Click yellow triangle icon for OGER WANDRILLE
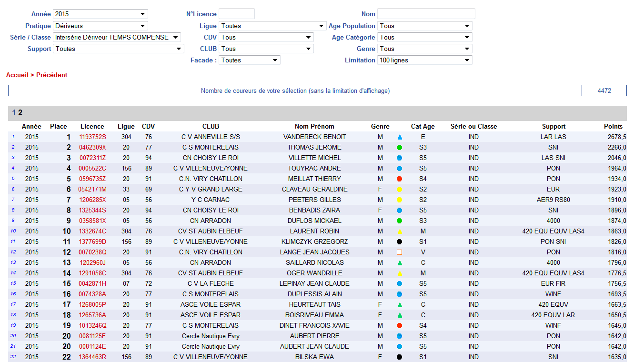The image size is (644, 362). 400,273
